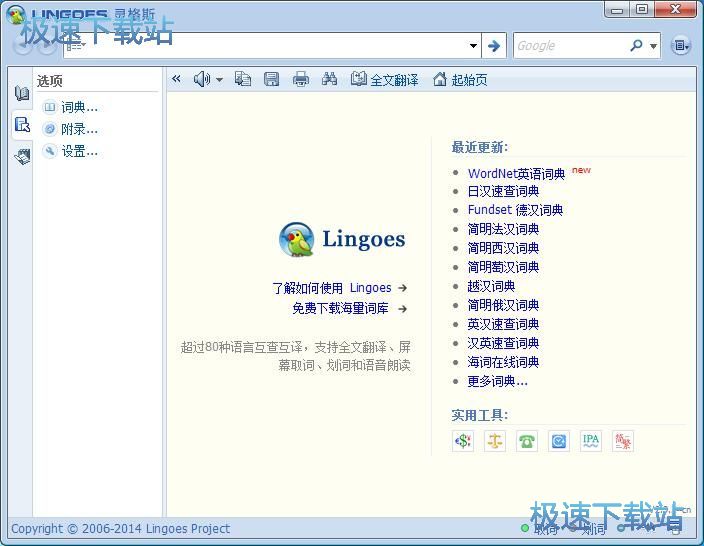The height and width of the screenshot is (546, 704).
Task: Click the speaker pronounce icon
Action: (x=201, y=79)
